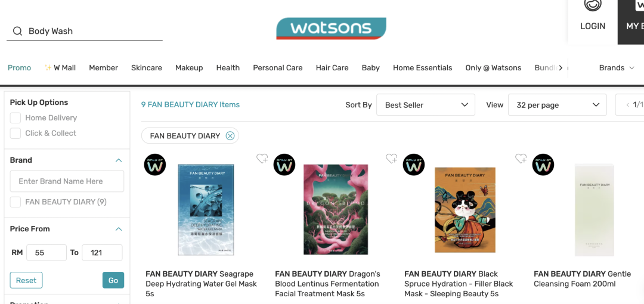This screenshot has width=644, height=304.
Task: Click the nav bar right arrow
Action: coord(561,68)
